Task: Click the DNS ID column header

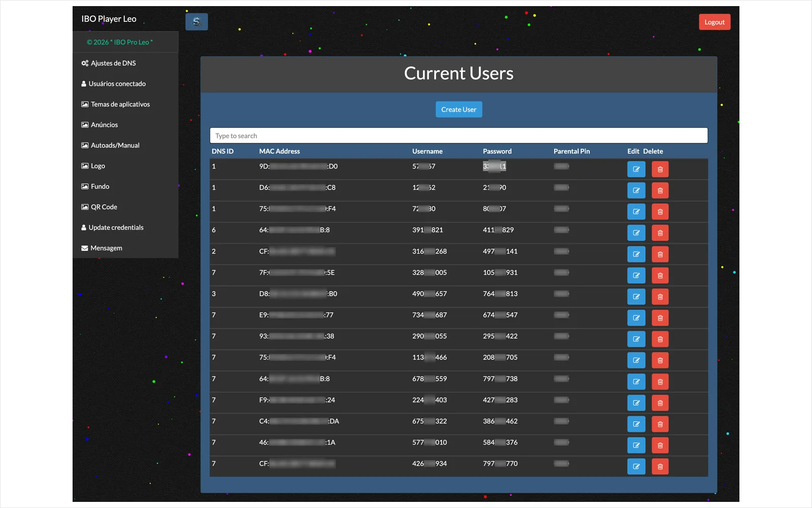Action: [x=223, y=151]
